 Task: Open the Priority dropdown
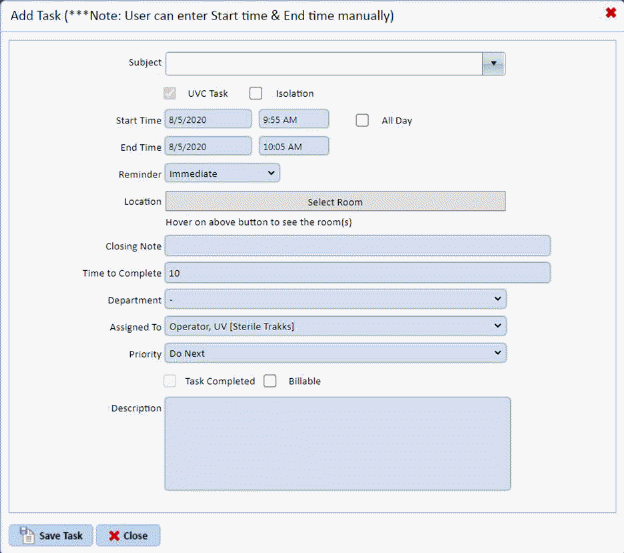[x=335, y=353]
